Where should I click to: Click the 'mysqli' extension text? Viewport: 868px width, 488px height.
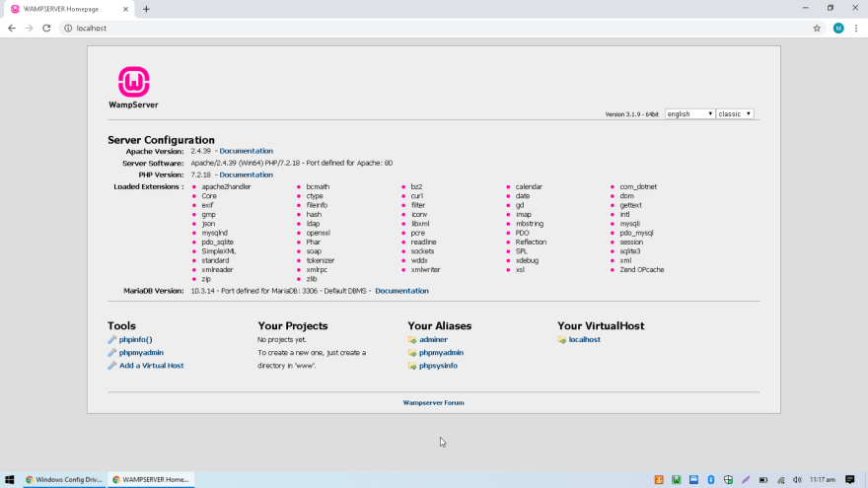pyautogui.click(x=630, y=224)
